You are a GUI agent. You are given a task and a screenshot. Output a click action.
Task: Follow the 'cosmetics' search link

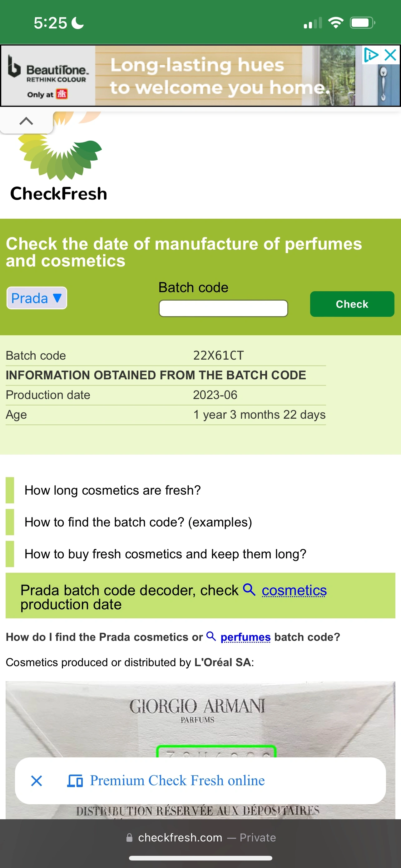click(x=294, y=590)
